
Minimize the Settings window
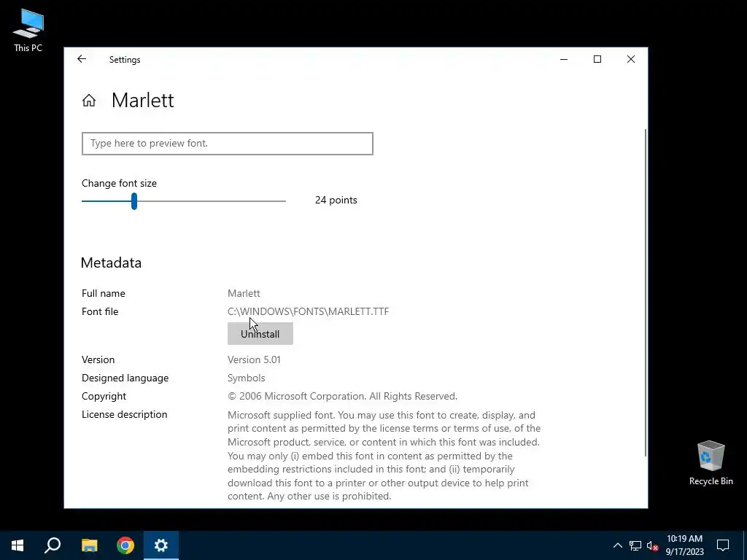564,59
